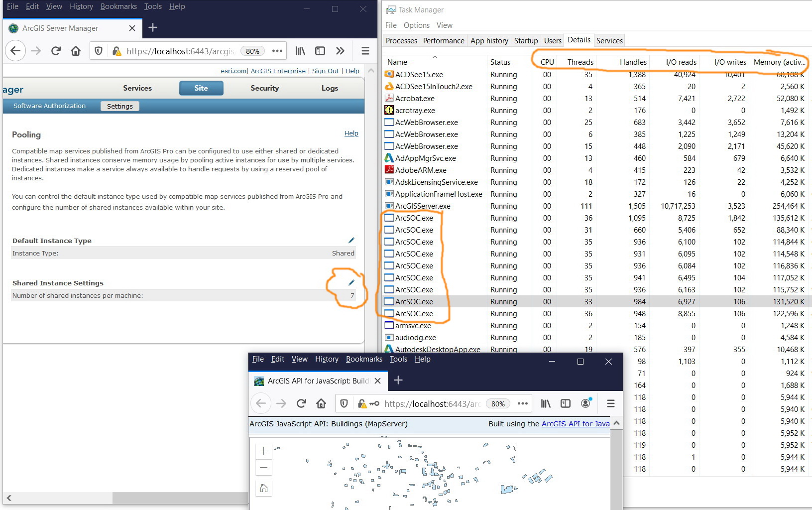Sort Task Manager by I/O reads column

coord(674,62)
